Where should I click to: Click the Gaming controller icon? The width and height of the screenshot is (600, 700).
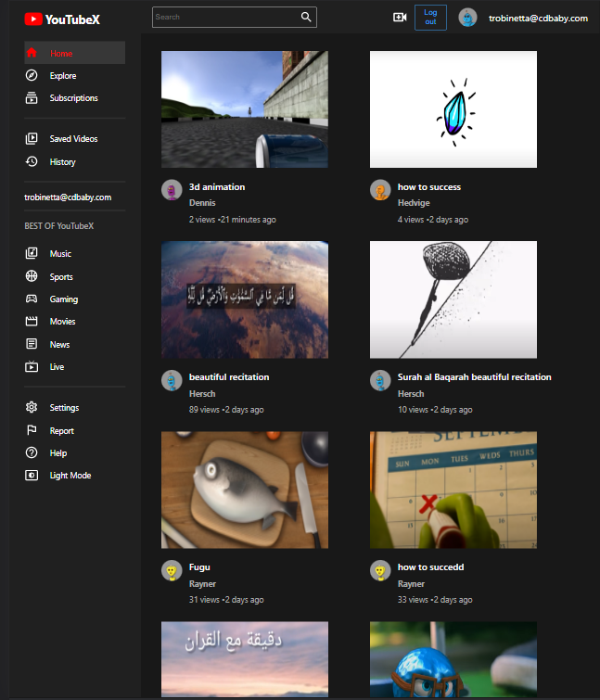click(32, 299)
